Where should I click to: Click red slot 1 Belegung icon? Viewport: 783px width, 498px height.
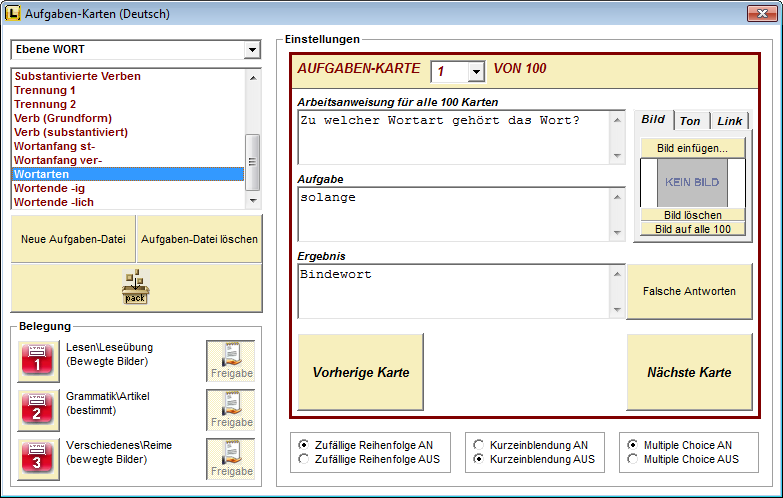(36, 361)
